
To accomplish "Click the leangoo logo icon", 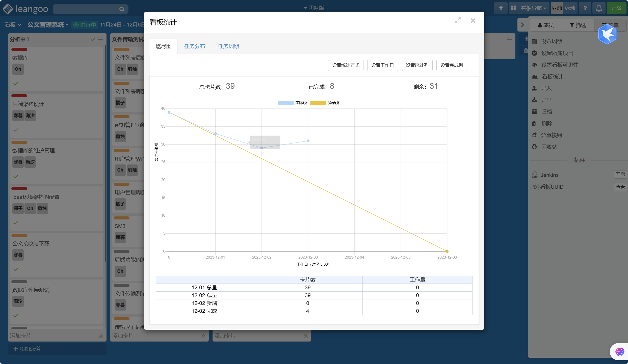I will (8, 9).
